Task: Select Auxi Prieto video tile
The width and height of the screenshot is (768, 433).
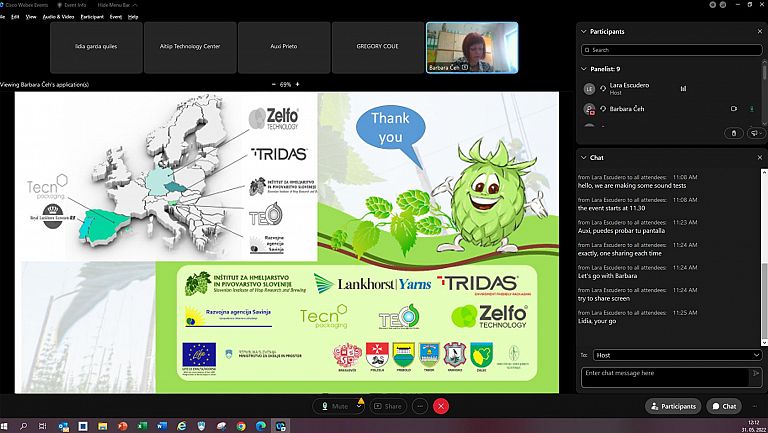Action: point(284,47)
